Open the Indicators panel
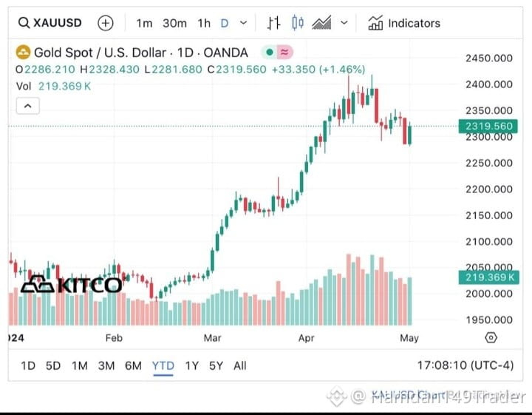The width and height of the screenshot is (532, 415). coord(404,23)
